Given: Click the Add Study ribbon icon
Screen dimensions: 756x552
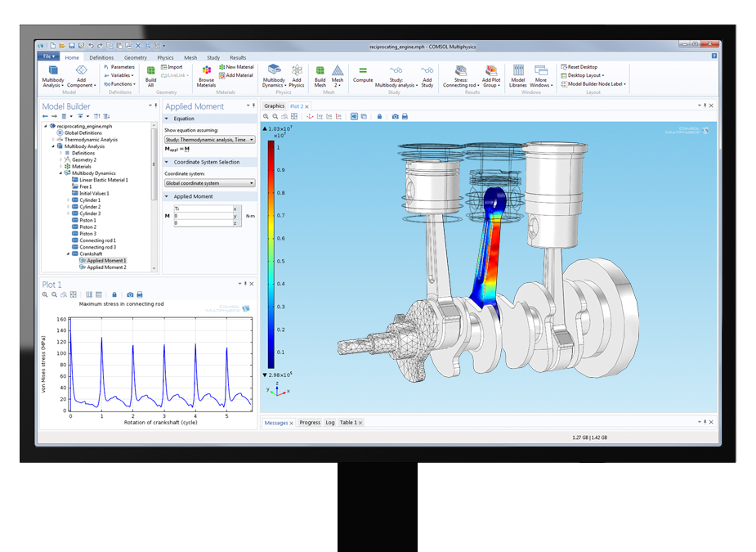Looking at the screenshot, I should (427, 76).
